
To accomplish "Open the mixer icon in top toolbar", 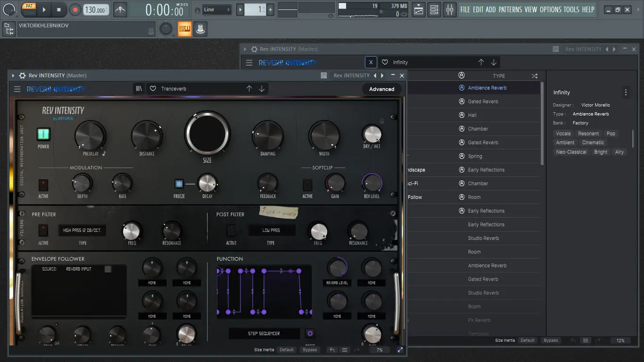I will tap(450, 9).
